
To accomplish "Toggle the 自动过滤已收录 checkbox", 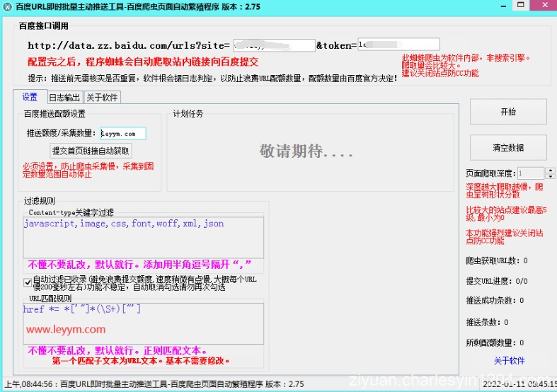I will click(28, 282).
